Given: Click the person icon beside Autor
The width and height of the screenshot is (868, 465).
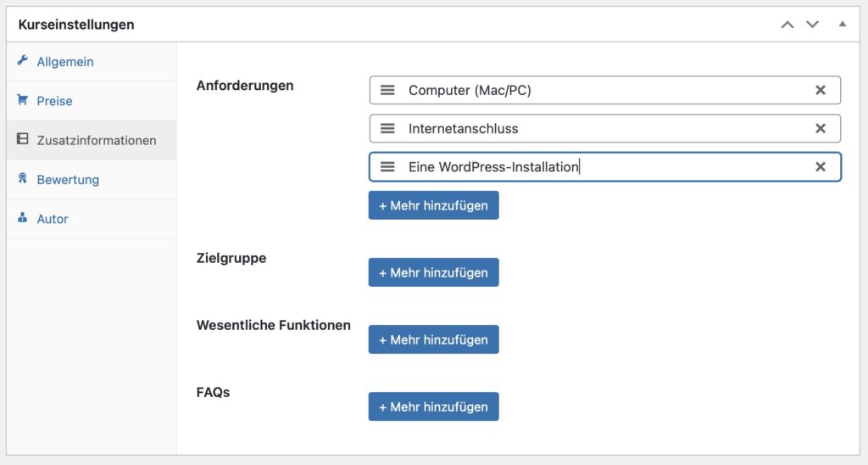Looking at the screenshot, I should 23,218.
